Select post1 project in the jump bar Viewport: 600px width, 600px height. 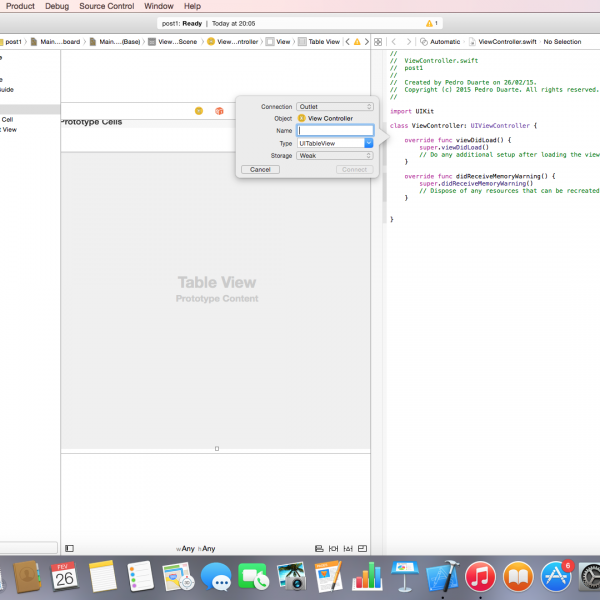tap(11, 42)
